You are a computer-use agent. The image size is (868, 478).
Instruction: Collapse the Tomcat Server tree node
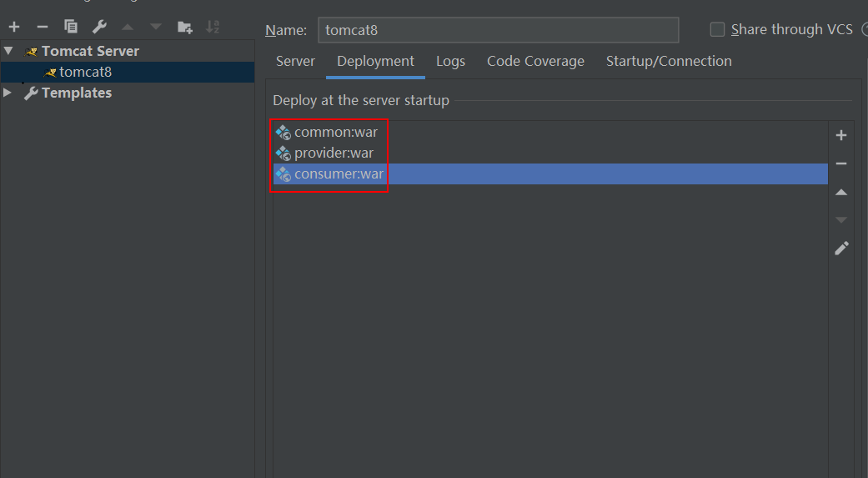(8, 51)
